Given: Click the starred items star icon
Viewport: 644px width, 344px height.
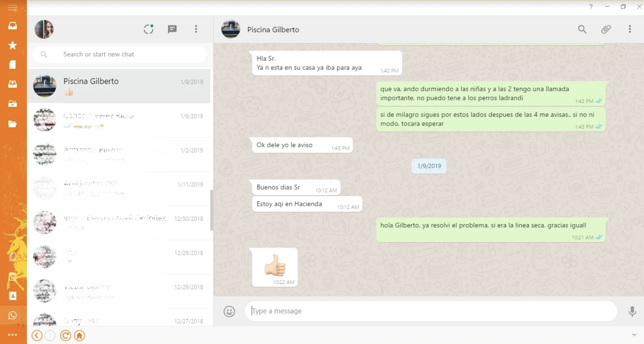Looking at the screenshot, I should [13, 45].
